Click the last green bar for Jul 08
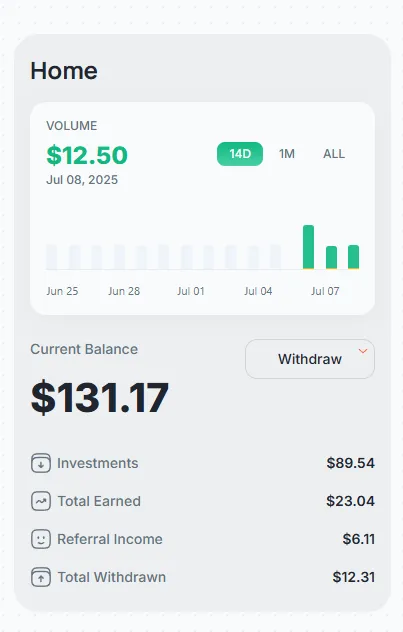 point(353,257)
